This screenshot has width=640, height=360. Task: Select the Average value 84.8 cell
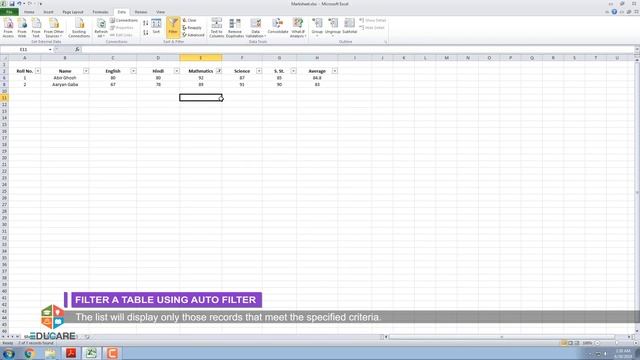click(x=317, y=78)
